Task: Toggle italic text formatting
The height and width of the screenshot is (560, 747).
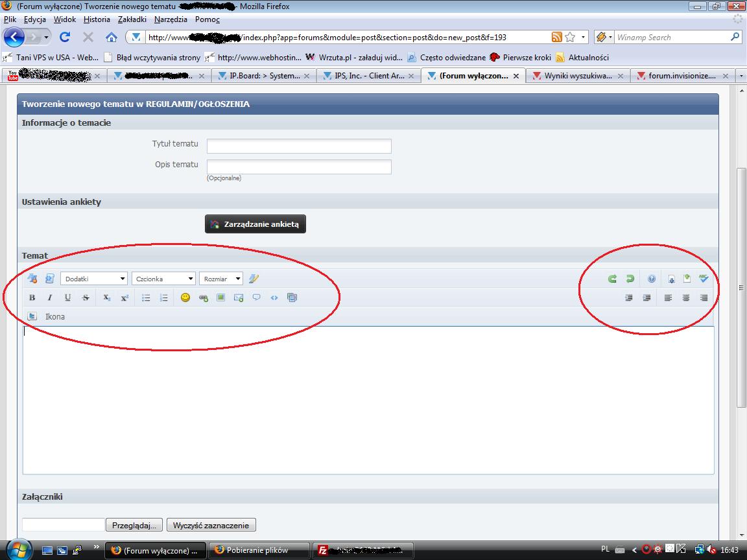Action: pos(49,297)
